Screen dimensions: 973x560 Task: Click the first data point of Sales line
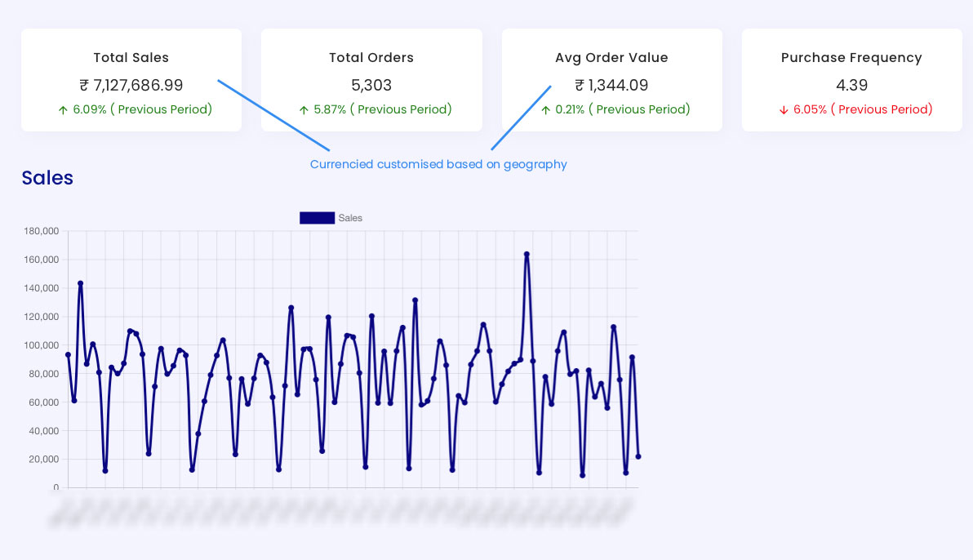(69, 355)
